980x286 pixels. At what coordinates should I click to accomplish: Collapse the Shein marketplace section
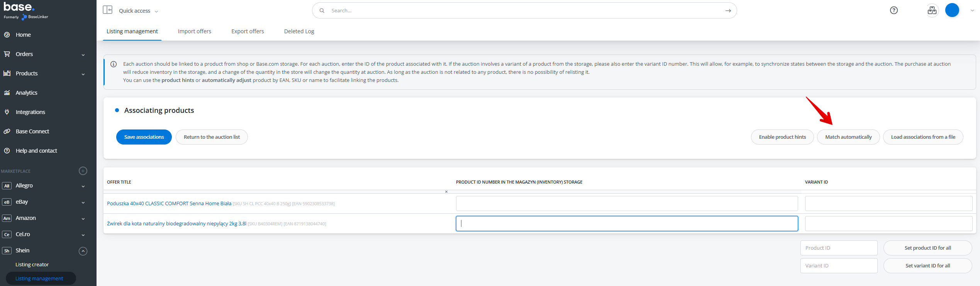[83, 251]
